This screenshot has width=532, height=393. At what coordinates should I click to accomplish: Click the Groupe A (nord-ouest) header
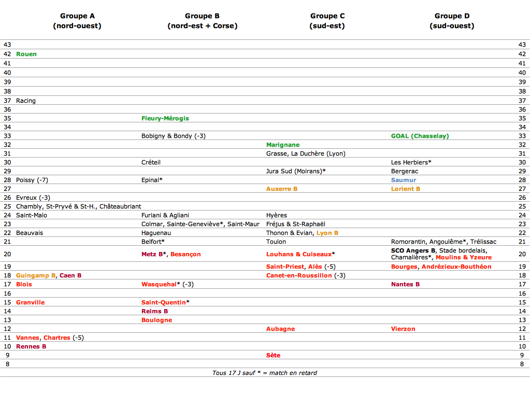[77, 21]
